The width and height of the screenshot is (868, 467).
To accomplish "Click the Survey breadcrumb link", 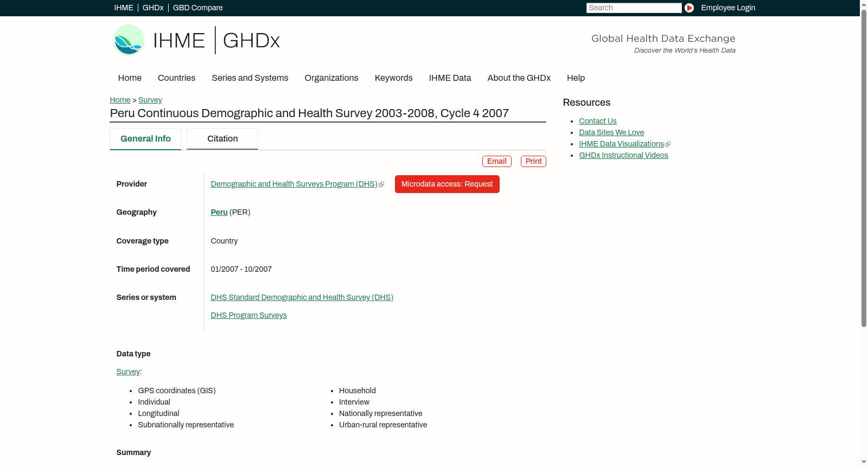I will tap(150, 100).
